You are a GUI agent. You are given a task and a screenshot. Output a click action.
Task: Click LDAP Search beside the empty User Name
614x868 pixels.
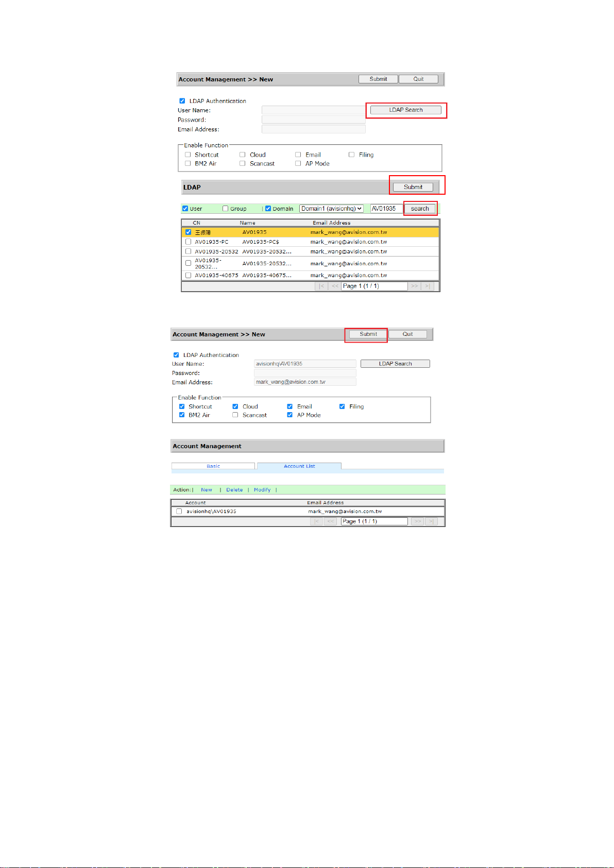[406, 110]
